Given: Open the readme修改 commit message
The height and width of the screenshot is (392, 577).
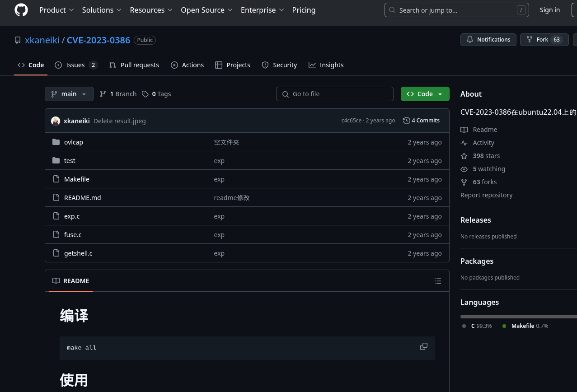Looking at the screenshot, I should (232, 198).
